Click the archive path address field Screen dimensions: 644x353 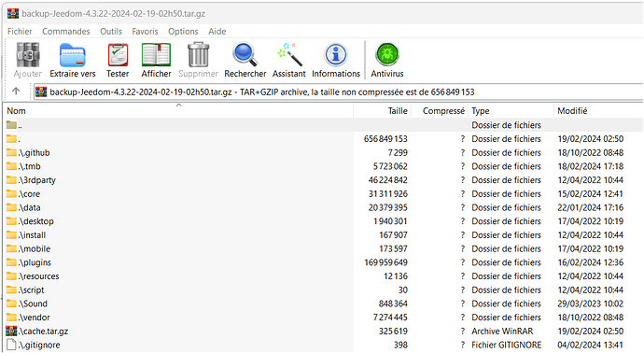coord(338,92)
